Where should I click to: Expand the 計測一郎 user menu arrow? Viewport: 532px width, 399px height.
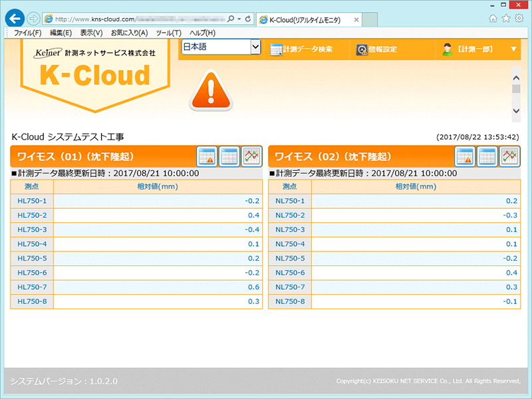513,49
